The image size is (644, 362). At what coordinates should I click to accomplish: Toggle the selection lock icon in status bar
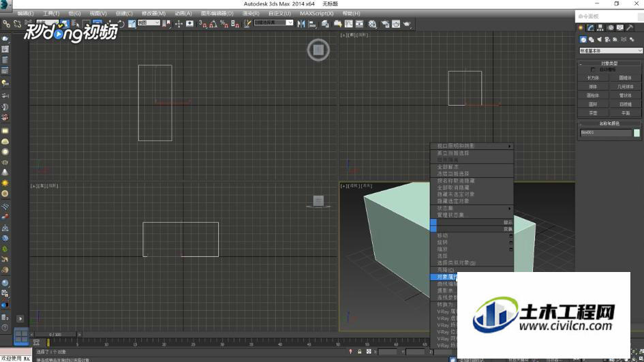(x=360, y=352)
